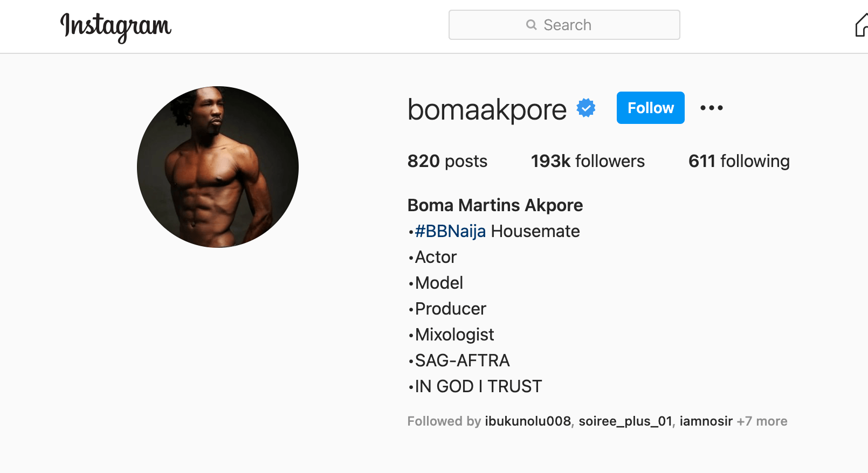This screenshot has width=868, height=473.
Task: Click the Mixologist bio line
Action: pos(454,335)
